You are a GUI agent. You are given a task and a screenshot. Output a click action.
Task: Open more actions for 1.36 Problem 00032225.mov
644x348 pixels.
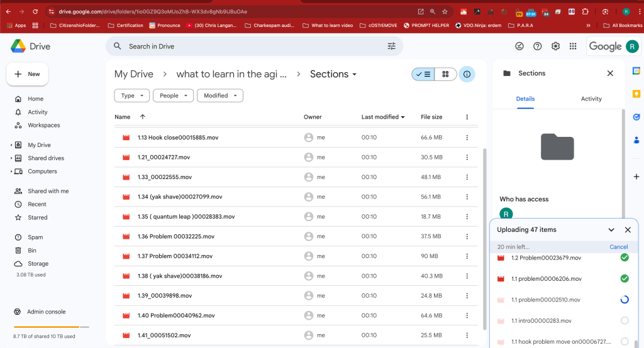(x=467, y=236)
